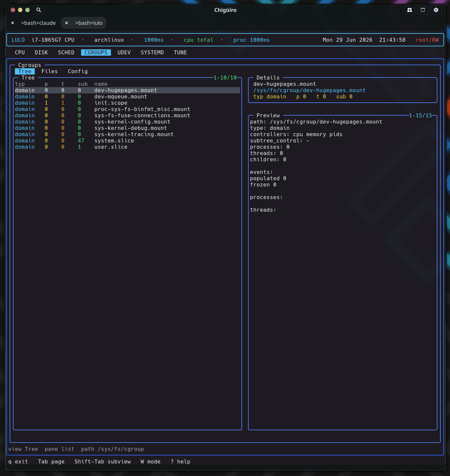Click the 'q exit' footer hint
Image resolution: width=450 pixels, height=476 pixels.
coord(18,461)
